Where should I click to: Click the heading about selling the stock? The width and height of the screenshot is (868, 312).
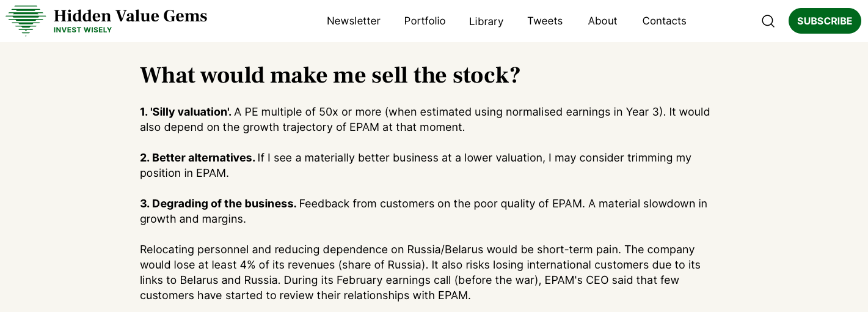pos(330,75)
